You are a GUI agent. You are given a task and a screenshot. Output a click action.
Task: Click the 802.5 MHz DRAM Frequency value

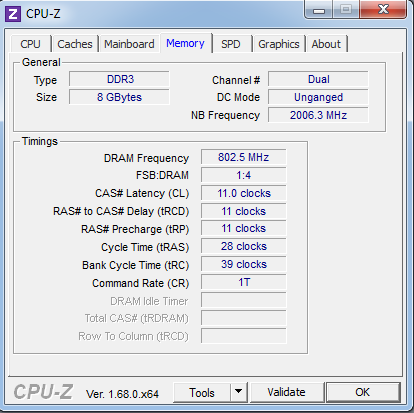coord(244,157)
